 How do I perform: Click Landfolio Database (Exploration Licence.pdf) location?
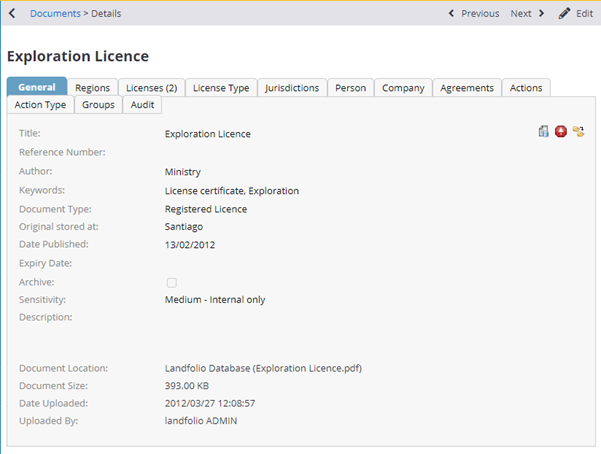coord(263,368)
